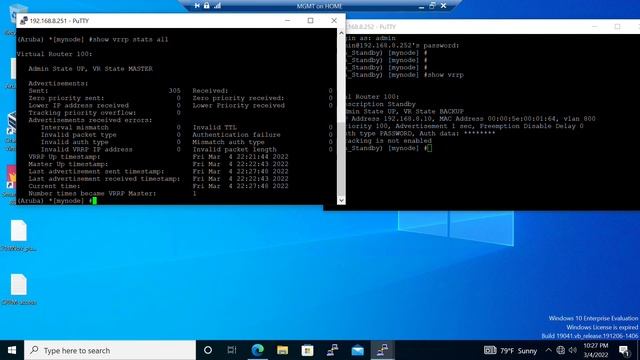Click 'show vrrp' command in right terminal

tap(445, 75)
